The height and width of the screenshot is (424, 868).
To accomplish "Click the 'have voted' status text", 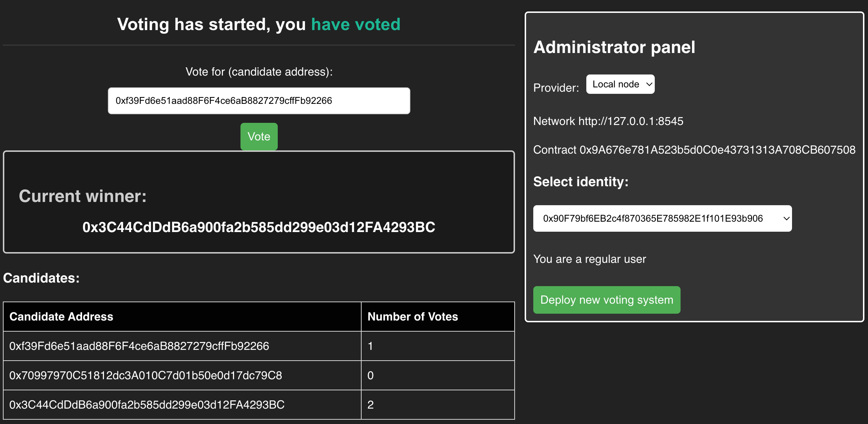I will 356,24.
